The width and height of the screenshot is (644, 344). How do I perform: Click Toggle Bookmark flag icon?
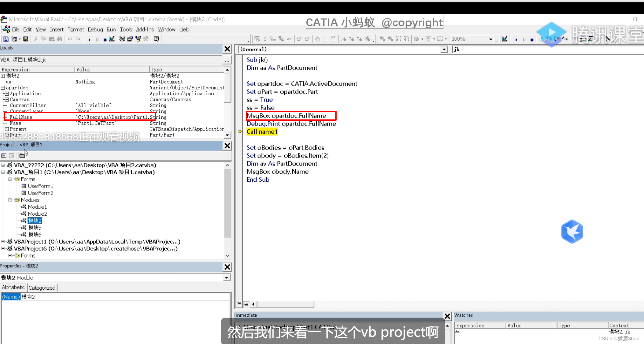pyautogui.click(x=344, y=39)
